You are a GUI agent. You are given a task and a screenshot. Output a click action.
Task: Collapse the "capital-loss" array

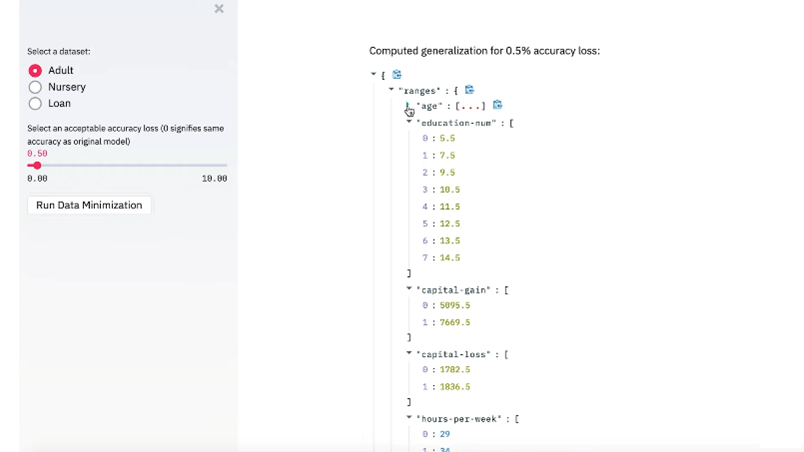pos(409,353)
